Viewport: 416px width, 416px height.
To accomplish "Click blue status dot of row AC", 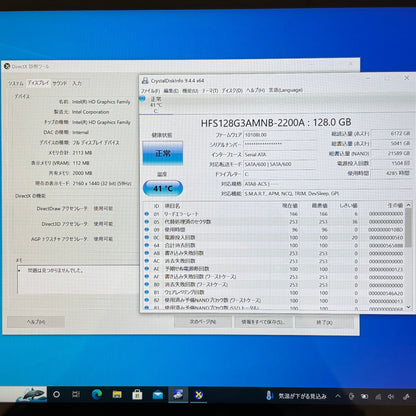I will click(146, 261).
